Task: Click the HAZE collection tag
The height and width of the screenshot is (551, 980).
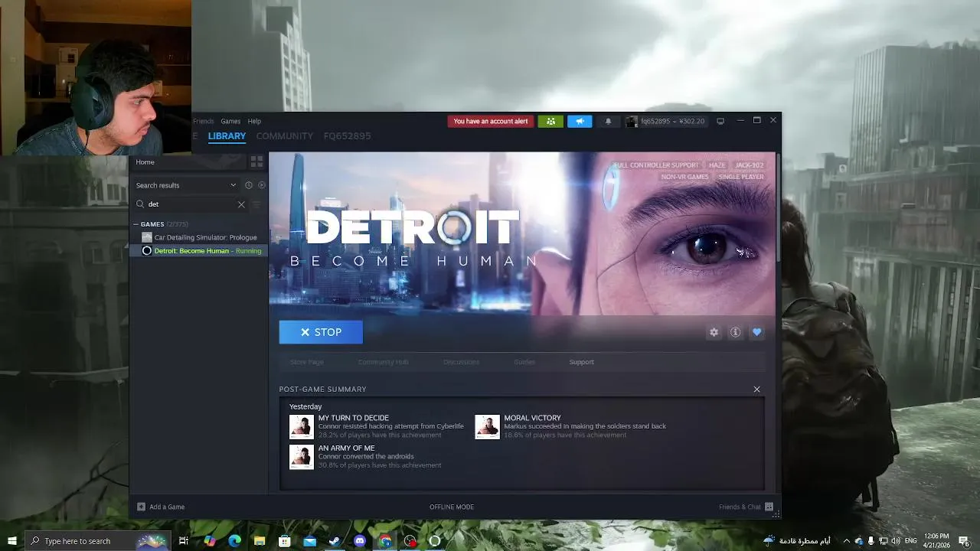Action: point(717,165)
